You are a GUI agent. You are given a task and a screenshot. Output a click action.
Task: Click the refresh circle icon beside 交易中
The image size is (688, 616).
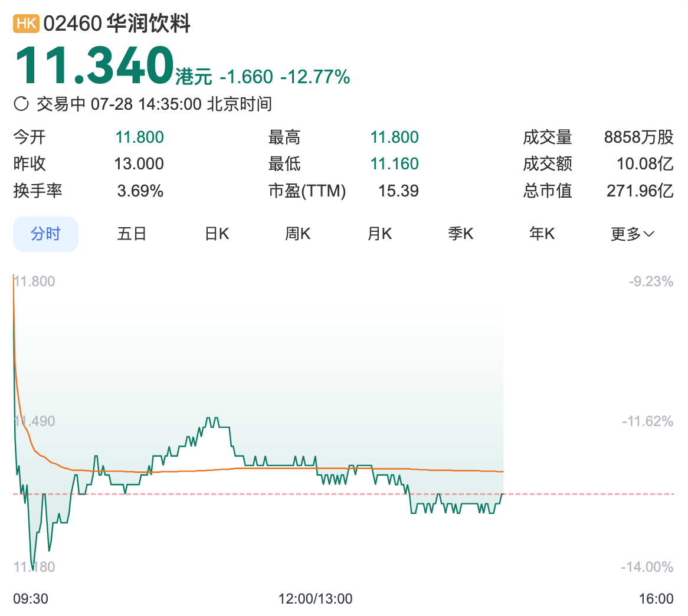pos(21,104)
